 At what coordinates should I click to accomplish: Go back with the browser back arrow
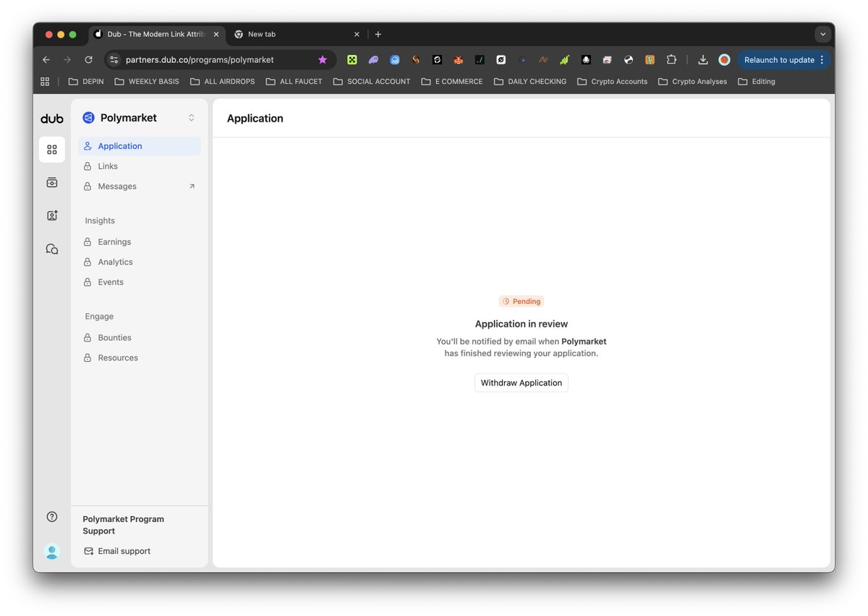46,60
